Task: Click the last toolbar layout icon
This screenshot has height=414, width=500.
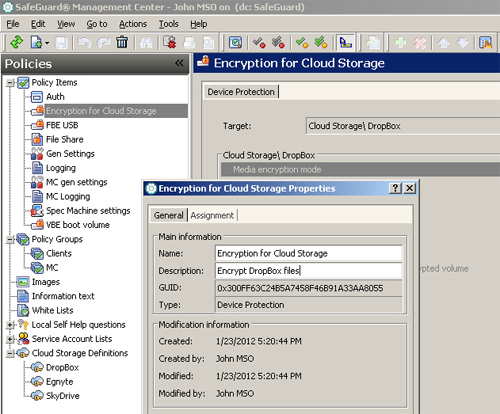Action: coord(485,43)
